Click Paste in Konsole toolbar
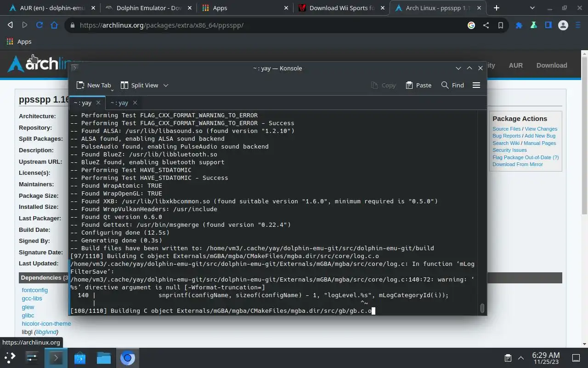Viewport: 588px width, 368px height. pos(418,85)
